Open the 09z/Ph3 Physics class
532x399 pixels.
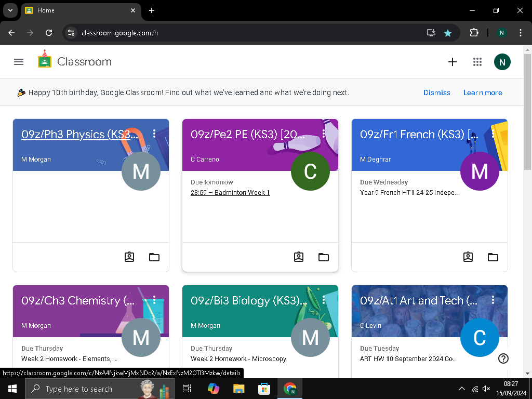79,135
